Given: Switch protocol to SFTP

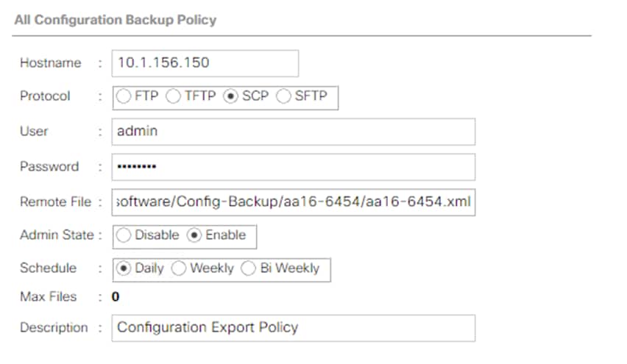Looking at the screenshot, I should [284, 97].
